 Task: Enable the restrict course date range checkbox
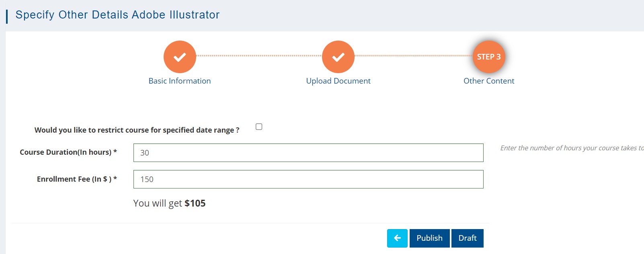pyautogui.click(x=259, y=127)
